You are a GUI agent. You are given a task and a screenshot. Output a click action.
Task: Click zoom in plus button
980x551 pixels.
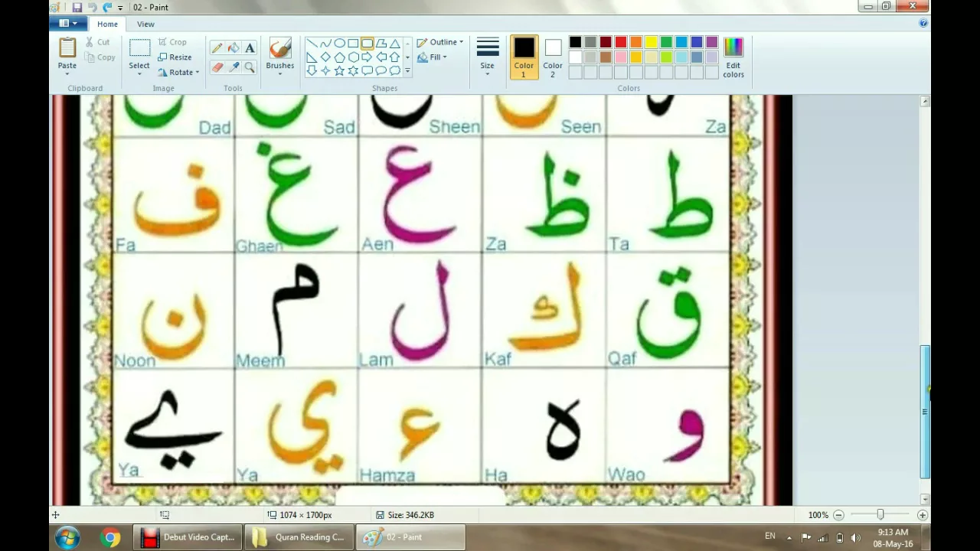(922, 515)
